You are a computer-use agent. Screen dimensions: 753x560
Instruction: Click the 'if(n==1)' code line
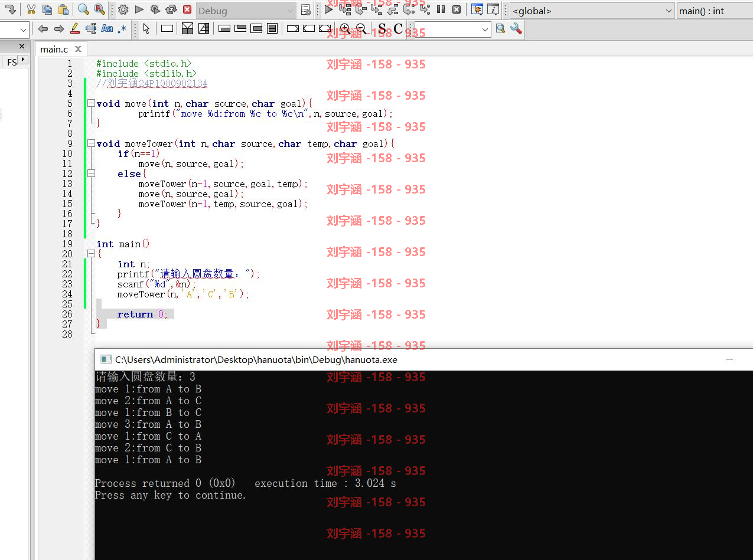139,153
